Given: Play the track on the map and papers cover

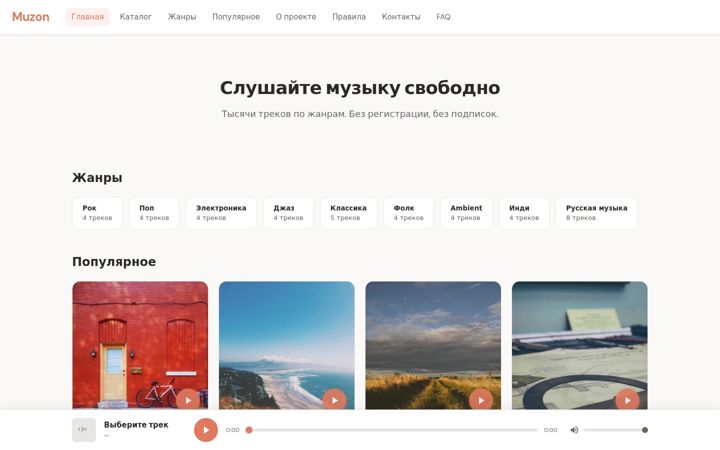Looking at the screenshot, I should [627, 400].
